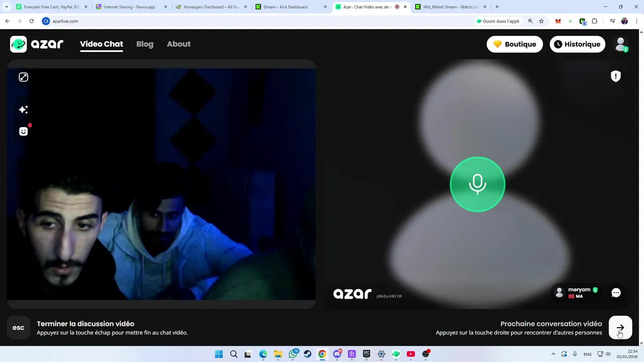Screen dimensions: 644x362
Task: Select the local webcam video feed
Action: coord(161,184)
